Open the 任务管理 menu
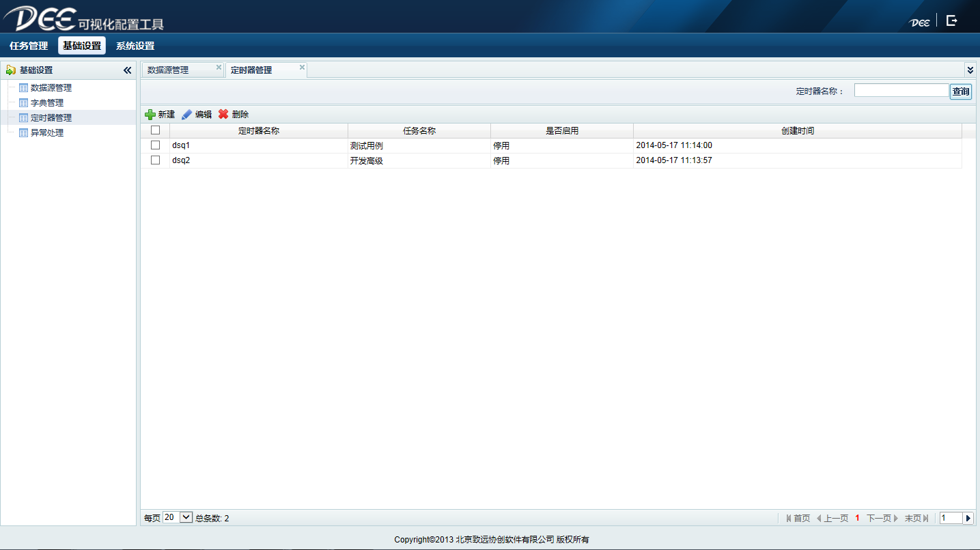Viewport: 980px width, 550px height. (29, 46)
